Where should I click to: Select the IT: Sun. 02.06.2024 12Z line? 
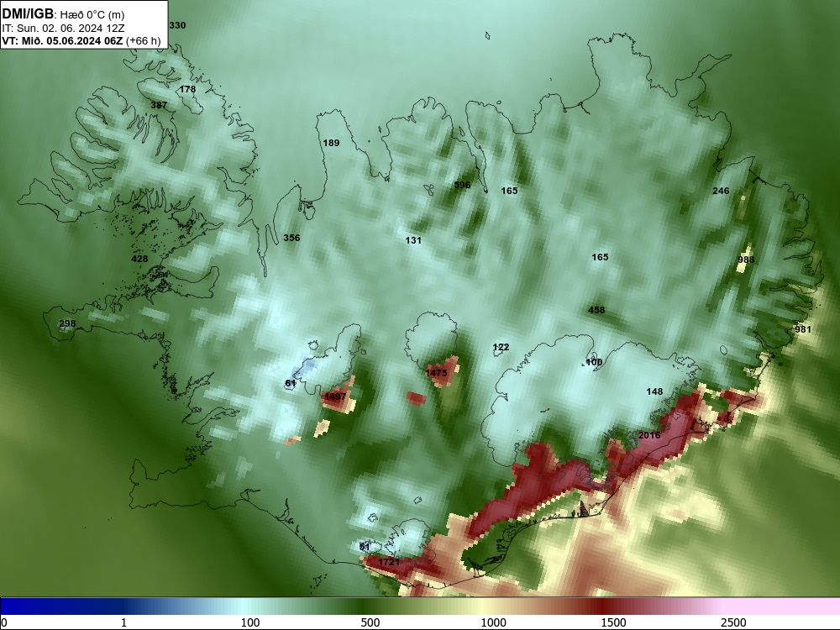(63, 28)
